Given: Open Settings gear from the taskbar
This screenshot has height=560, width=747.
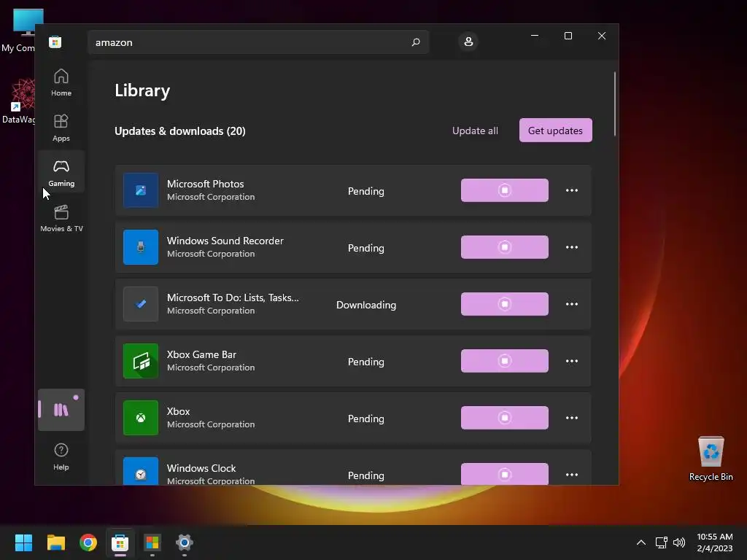Looking at the screenshot, I should click(x=185, y=542).
